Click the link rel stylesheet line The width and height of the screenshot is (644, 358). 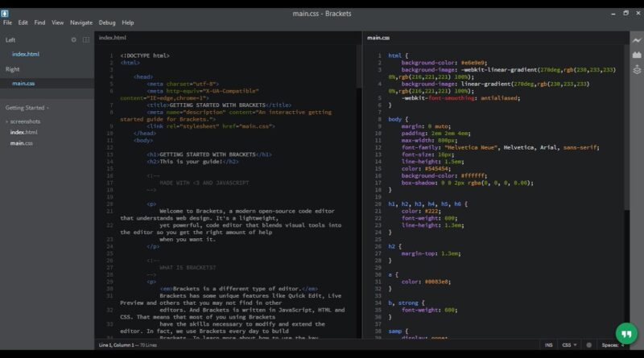(211, 126)
